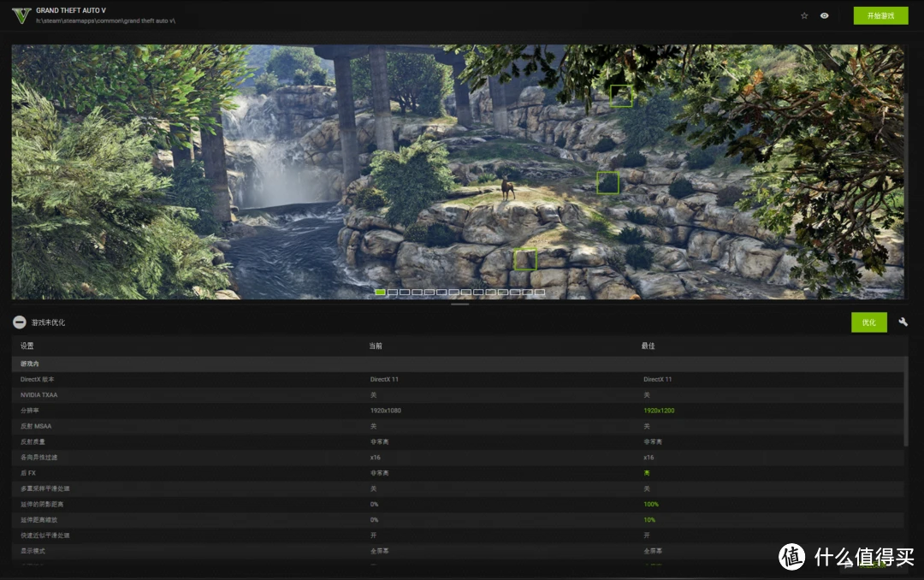Click optimal DirectX 11 value in 最佳 column
This screenshot has width=924, height=580.
[658, 380]
